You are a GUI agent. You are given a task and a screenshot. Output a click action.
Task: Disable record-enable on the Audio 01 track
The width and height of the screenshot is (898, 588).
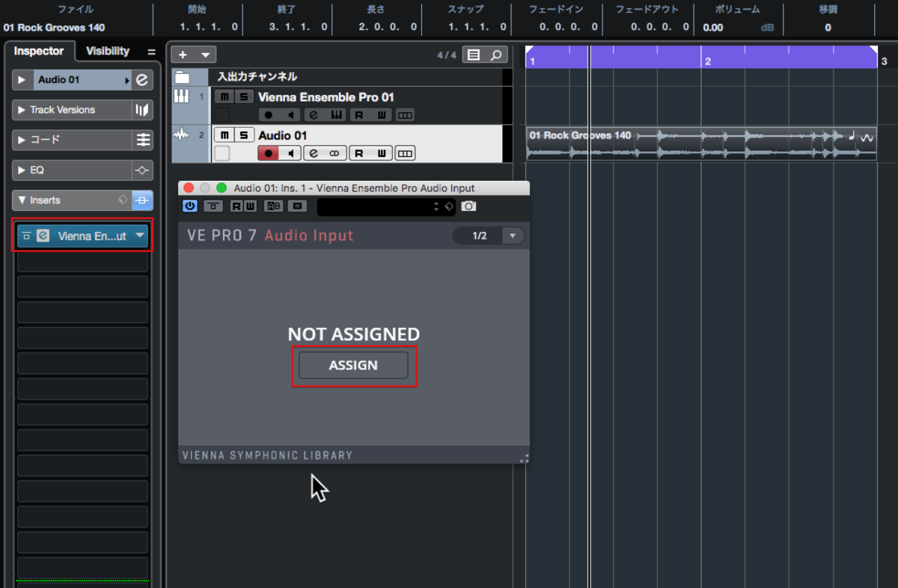(269, 153)
